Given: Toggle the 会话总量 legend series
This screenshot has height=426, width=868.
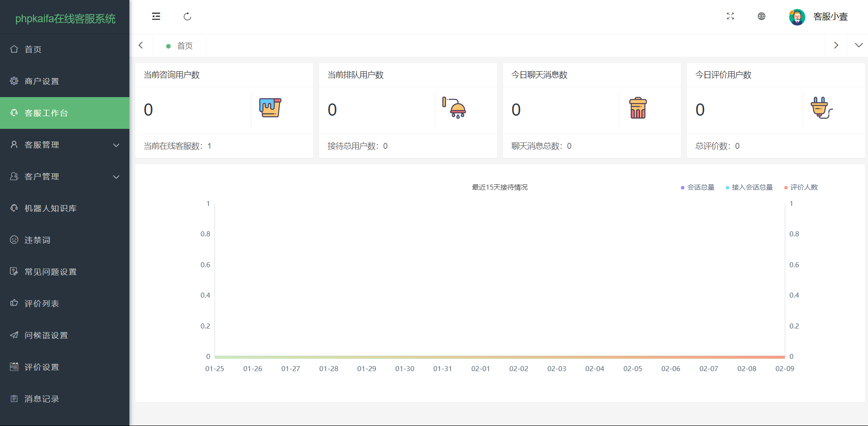Looking at the screenshot, I should pos(698,187).
